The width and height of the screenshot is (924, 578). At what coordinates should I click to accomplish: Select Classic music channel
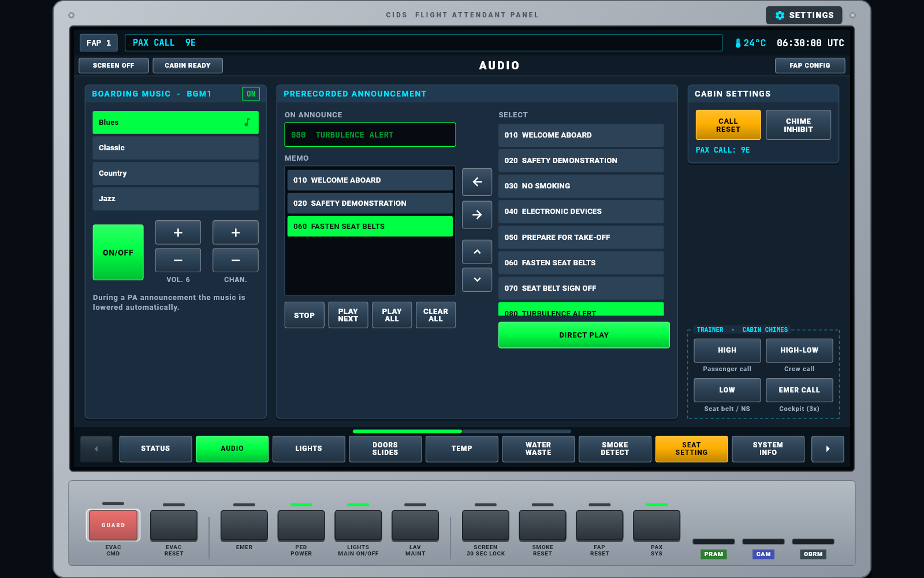(x=176, y=148)
